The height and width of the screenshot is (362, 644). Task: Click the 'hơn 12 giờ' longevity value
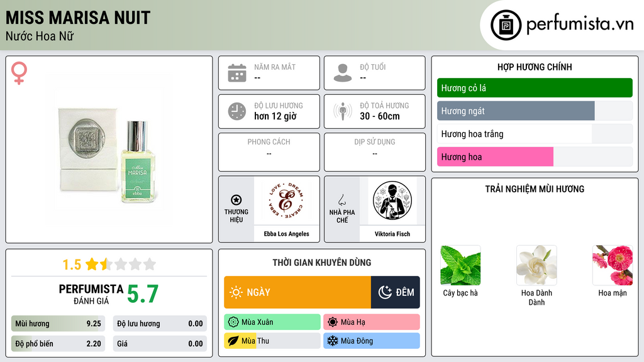coord(275,116)
